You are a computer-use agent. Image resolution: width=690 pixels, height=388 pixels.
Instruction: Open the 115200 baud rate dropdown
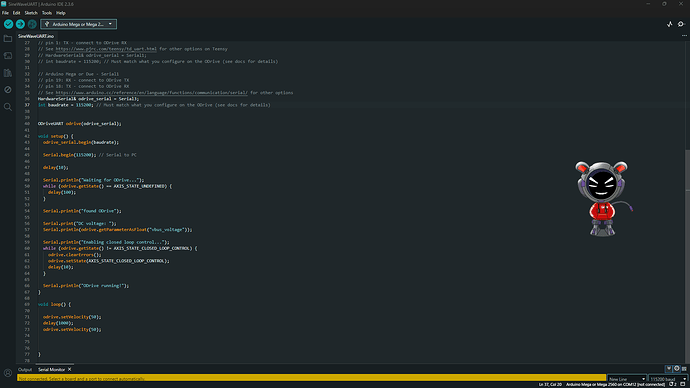668,379
